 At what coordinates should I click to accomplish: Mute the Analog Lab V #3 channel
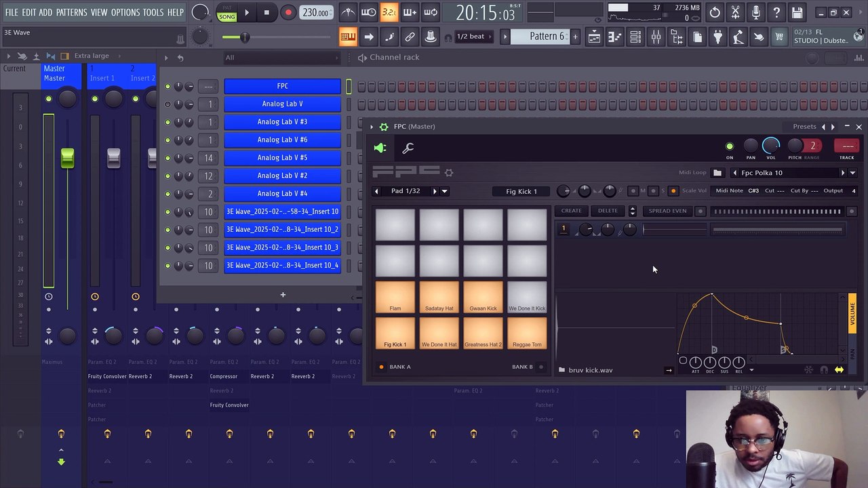click(x=167, y=122)
